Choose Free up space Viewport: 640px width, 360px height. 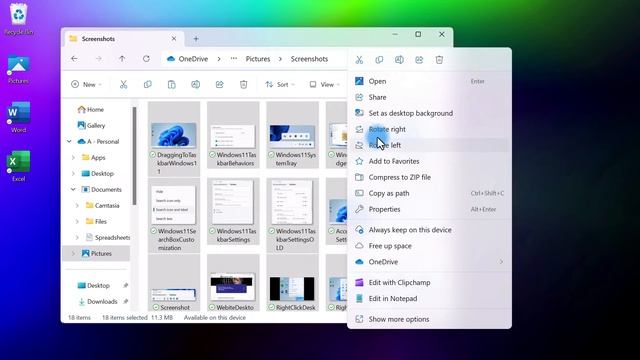click(429, 246)
